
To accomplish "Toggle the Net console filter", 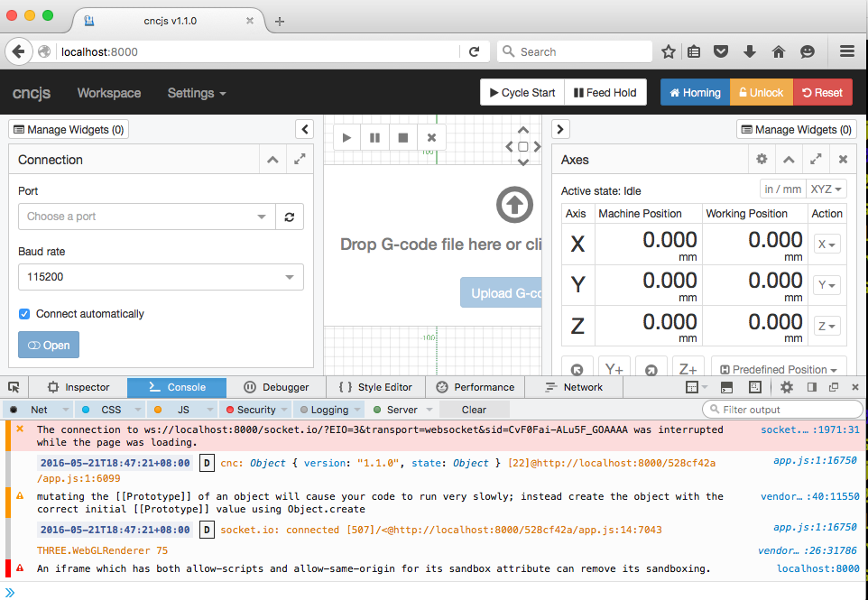I will point(39,410).
